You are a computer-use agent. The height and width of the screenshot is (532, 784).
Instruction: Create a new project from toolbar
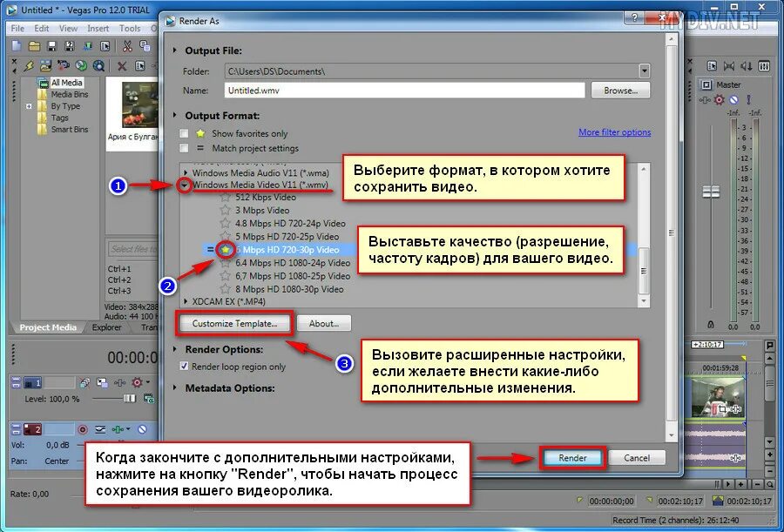pos(17,46)
